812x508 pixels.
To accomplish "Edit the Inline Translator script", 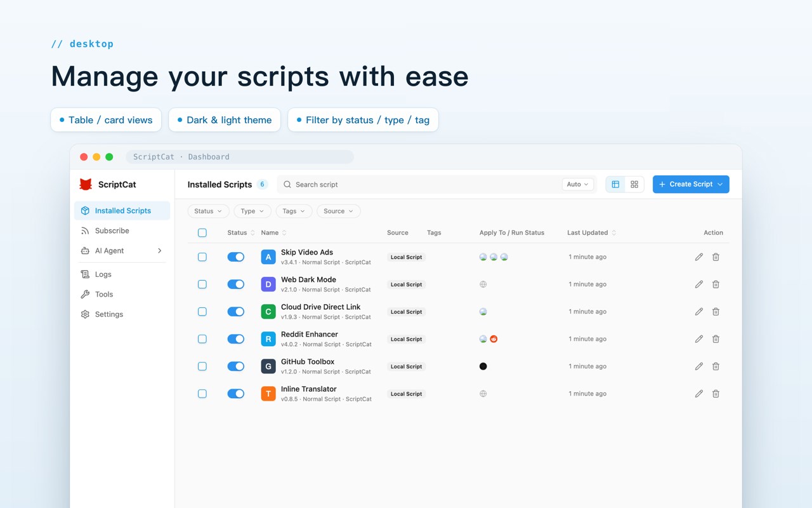I will pyautogui.click(x=698, y=394).
